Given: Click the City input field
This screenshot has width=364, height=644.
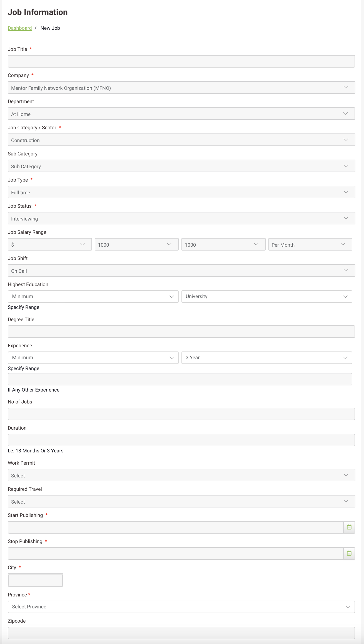Looking at the screenshot, I should (x=36, y=580).
